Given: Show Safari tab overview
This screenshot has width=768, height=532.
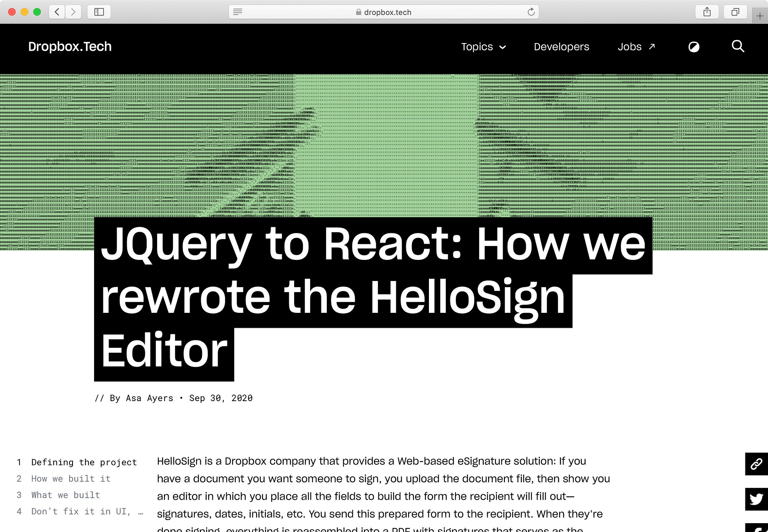Looking at the screenshot, I should point(735,12).
